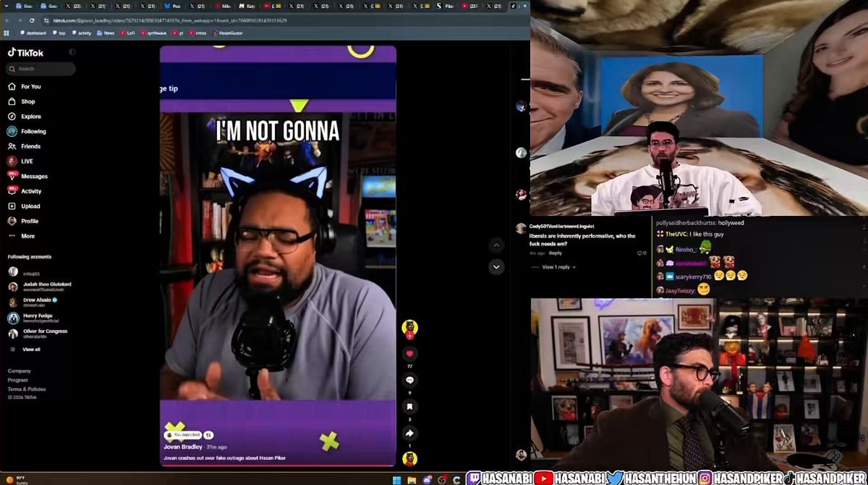Open File Explorer from the taskbar

[x=410, y=479]
